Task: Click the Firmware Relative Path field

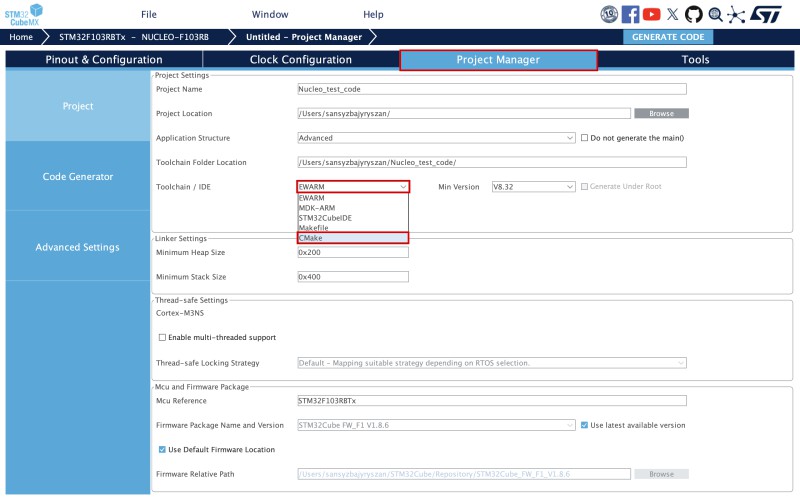Action: [x=464, y=474]
